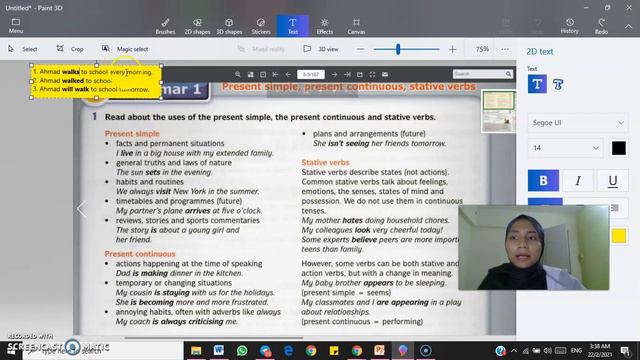The height and width of the screenshot is (360, 640).
Task: Open WhatsApp from taskbar
Action: (242, 351)
